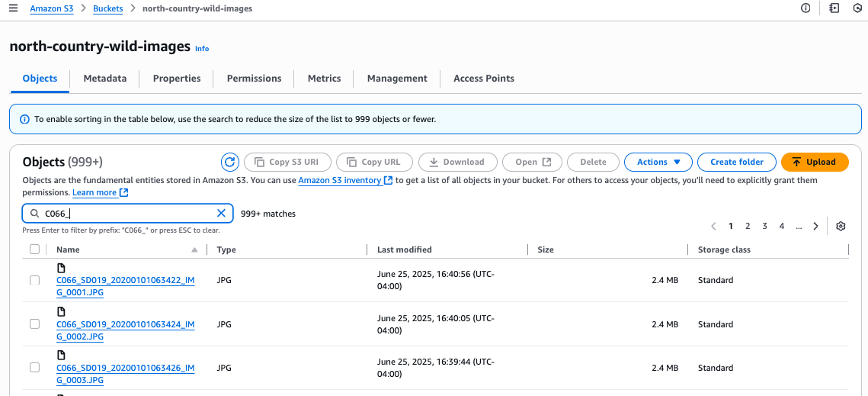Switch to the Management tab
The image size is (868, 396).
pos(397,78)
